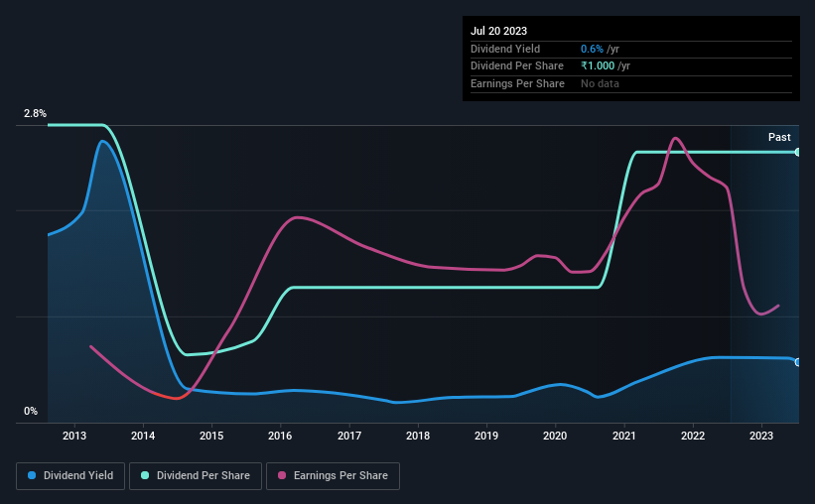
Task: Click the 2022 x-axis label
Action: (693, 436)
